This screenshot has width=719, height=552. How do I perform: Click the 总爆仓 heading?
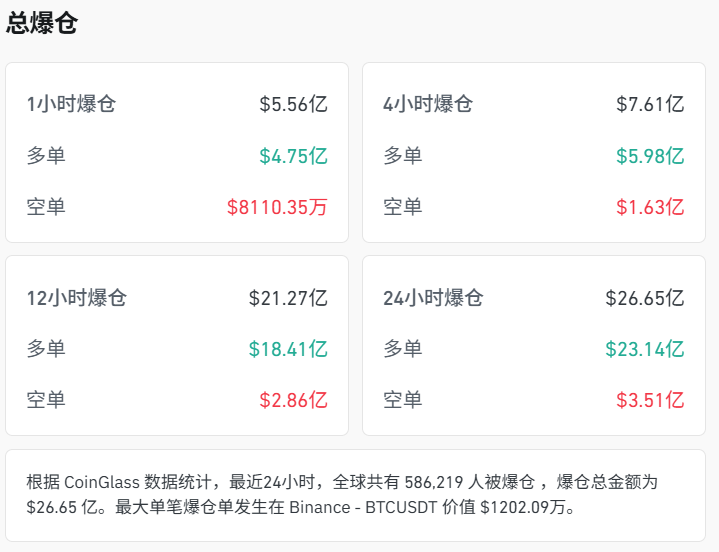click(x=42, y=24)
